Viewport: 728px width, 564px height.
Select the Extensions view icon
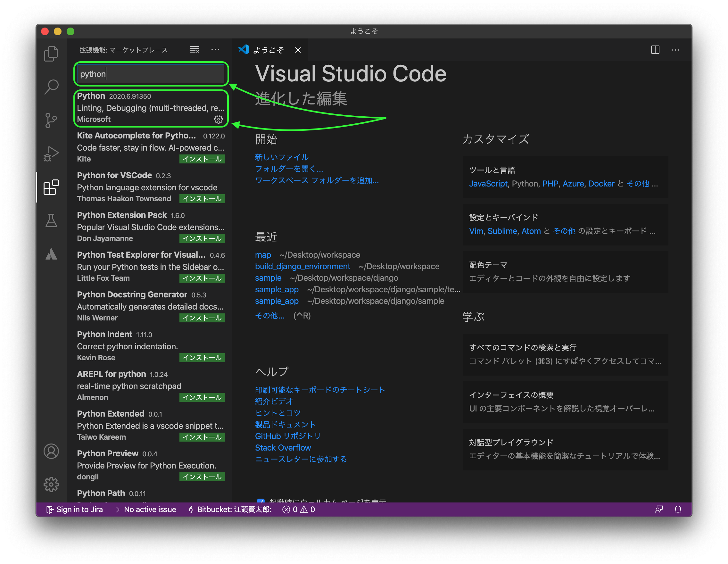tap(51, 187)
